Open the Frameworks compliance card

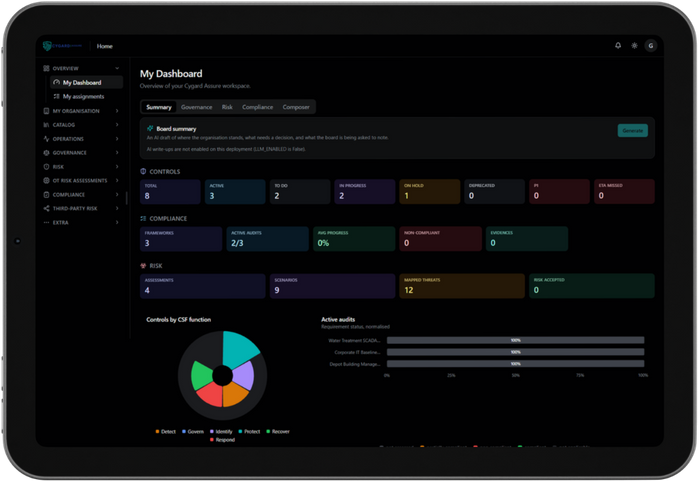coord(181,239)
